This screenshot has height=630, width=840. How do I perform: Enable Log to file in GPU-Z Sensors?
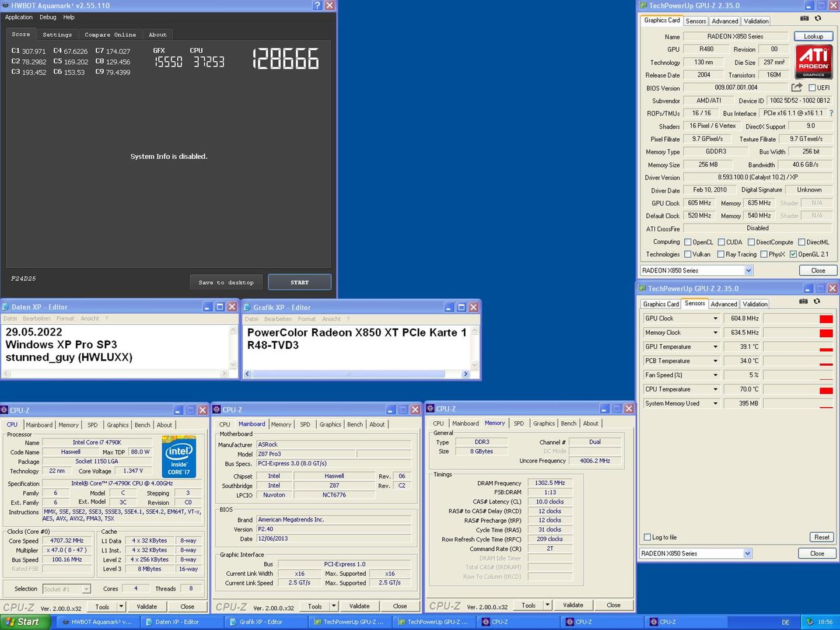pyautogui.click(x=647, y=537)
